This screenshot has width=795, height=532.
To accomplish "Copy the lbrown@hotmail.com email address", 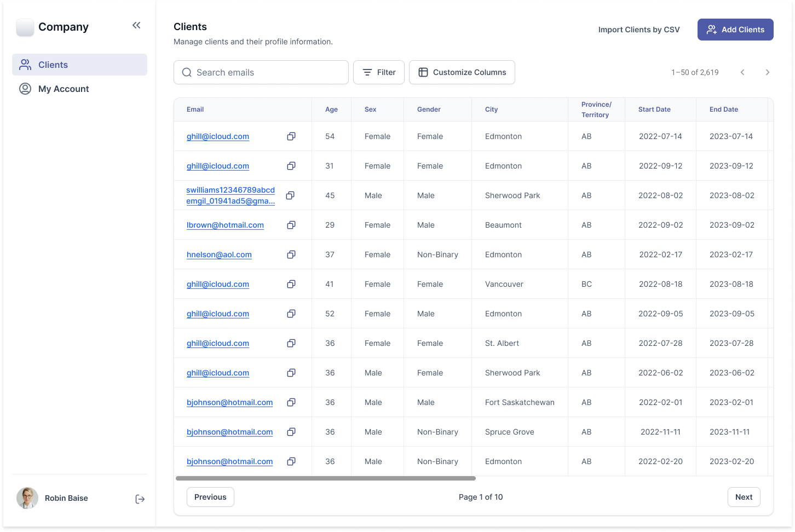I will click(x=291, y=225).
